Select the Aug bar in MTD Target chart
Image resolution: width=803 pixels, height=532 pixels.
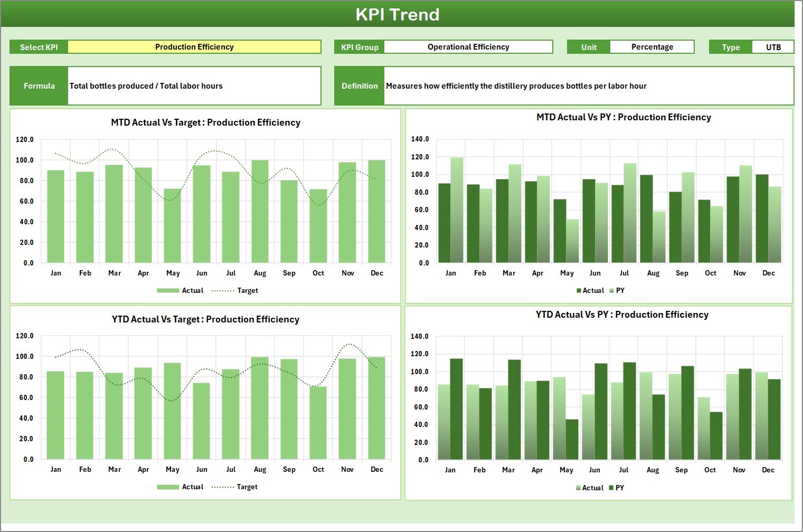click(260, 211)
